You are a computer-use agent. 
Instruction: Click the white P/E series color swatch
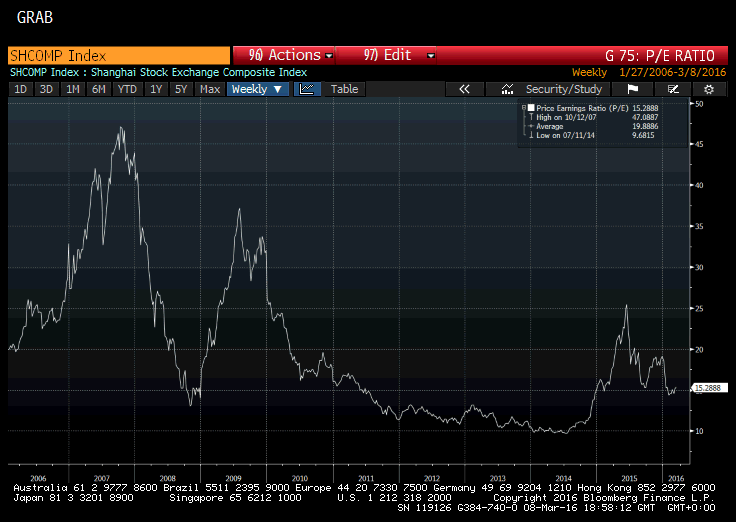pos(532,106)
